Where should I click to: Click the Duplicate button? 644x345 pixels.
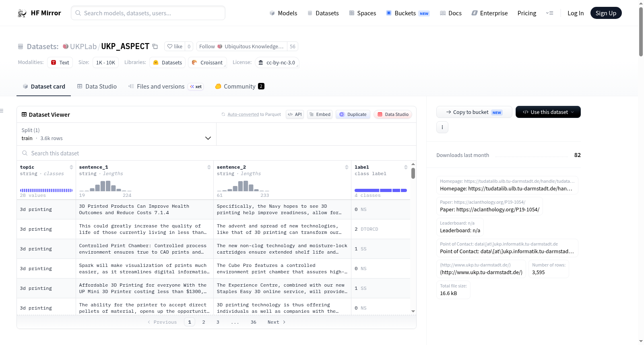[x=353, y=114]
